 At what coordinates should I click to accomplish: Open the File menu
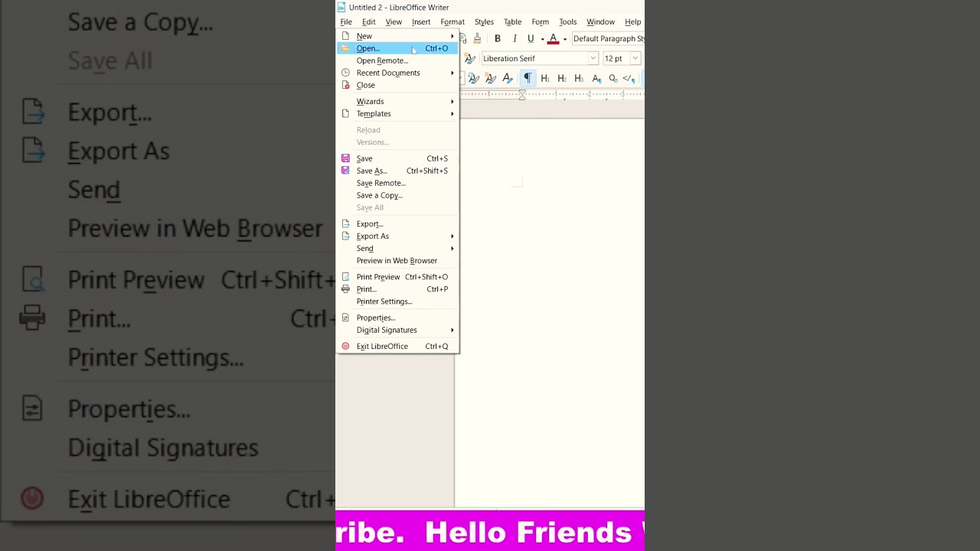pyautogui.click(x=346, y=22)
